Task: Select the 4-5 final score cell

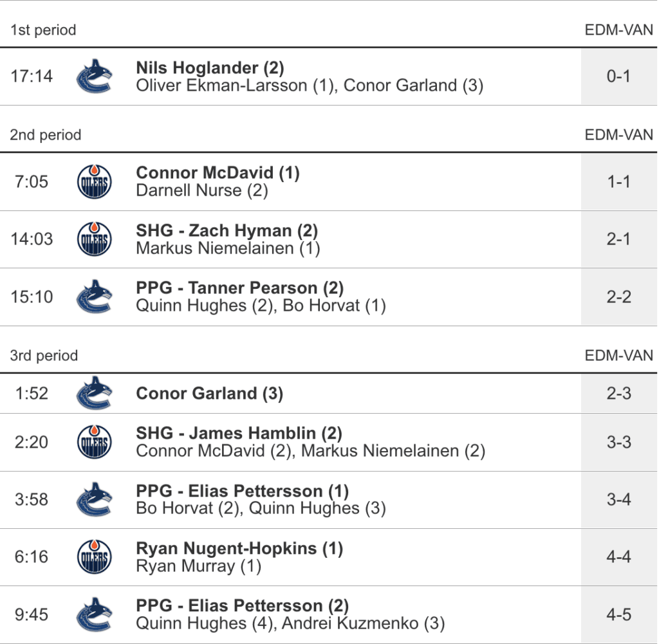Action: click(x=618, y=615)
